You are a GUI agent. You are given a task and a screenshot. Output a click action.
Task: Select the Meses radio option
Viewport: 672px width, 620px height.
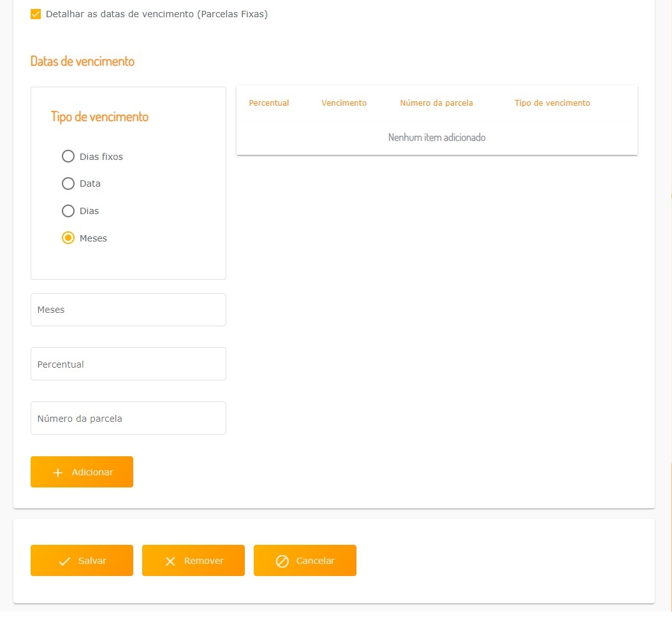point(68,238)
